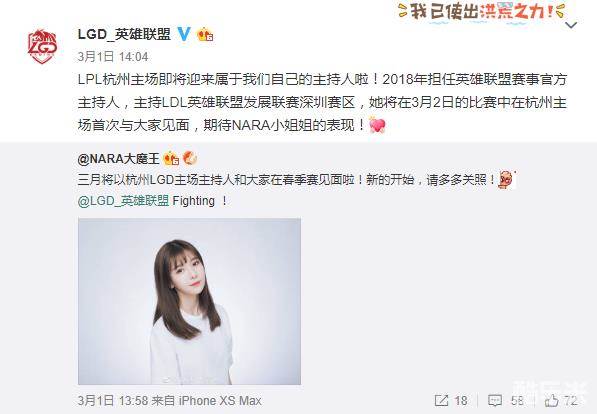Click the LGD team avatar logo
Screen dimensions: 597x414
43,46
